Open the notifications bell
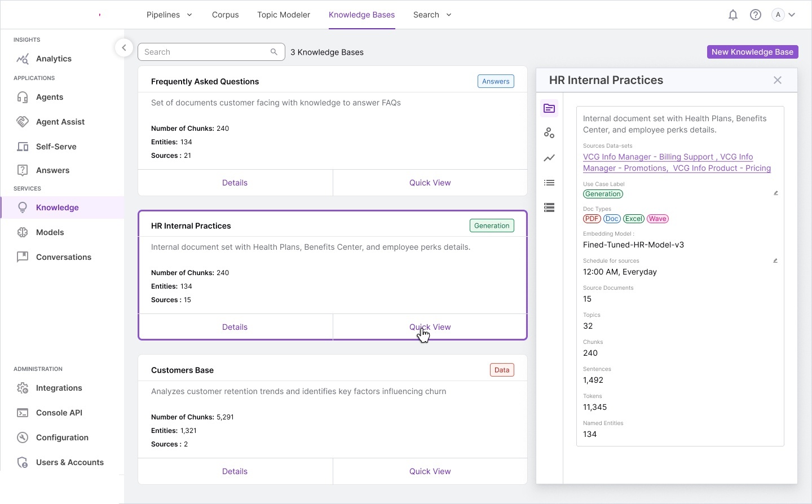 (x=733, y=15)
